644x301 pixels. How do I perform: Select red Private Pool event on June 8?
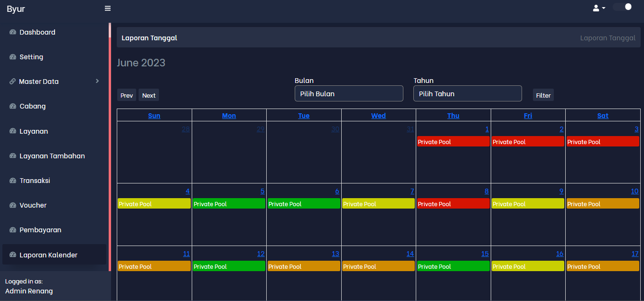click(x=453, y=204)
